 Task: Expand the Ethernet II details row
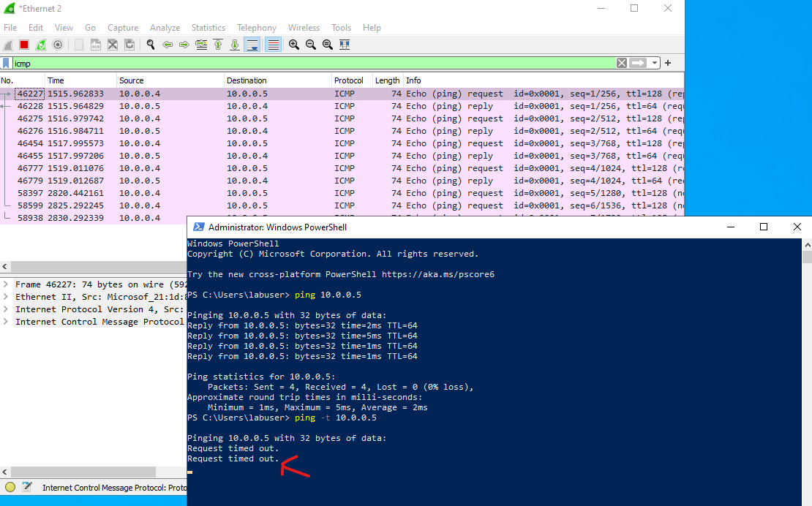(x=6, y=297)
